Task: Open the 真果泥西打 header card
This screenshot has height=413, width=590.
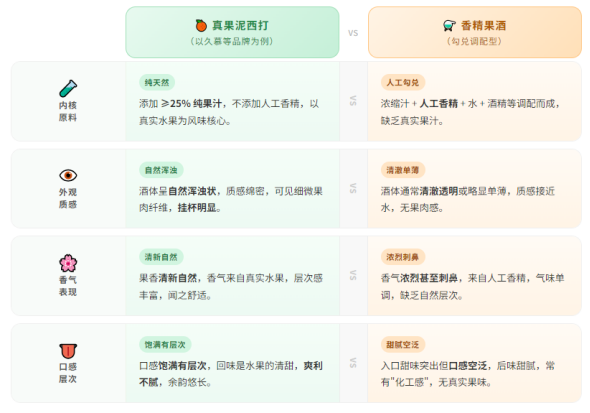Action: click(x=232, y=32)
